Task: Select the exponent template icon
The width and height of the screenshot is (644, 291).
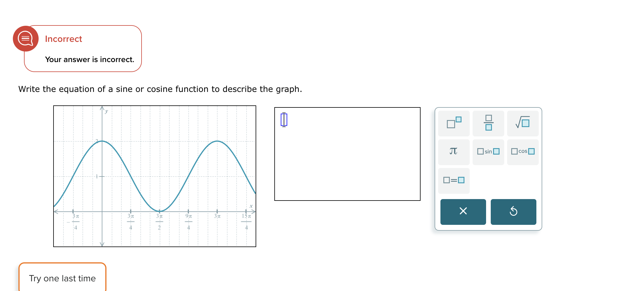Action: pos(454,123)
